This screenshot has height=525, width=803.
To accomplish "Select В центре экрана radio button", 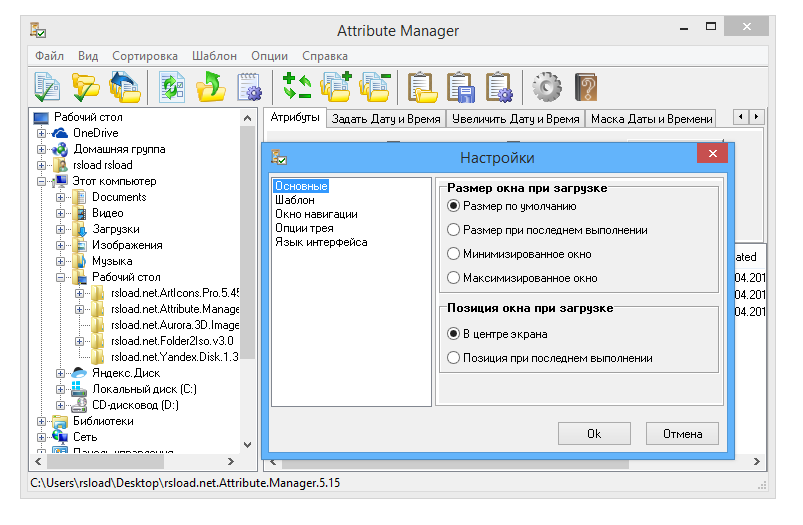I will tap(453, 334).
